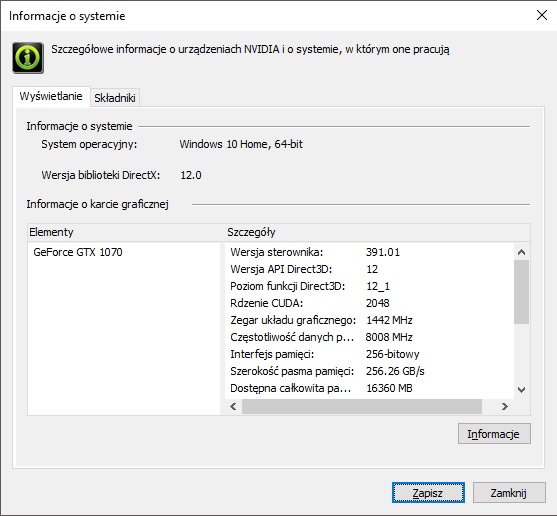
Task: Click the Zapisz button
Action: click(428, 493)
